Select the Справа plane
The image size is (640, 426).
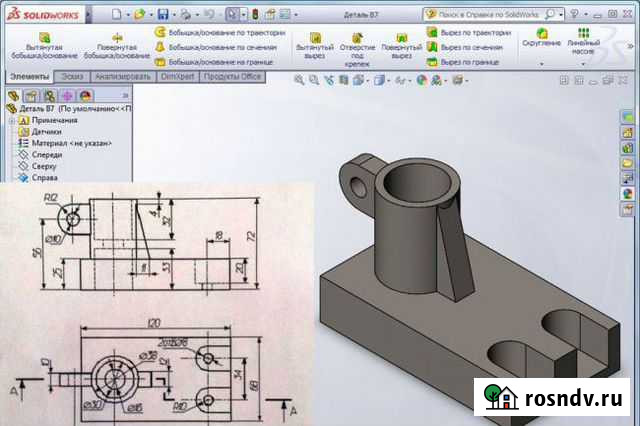click(38, 178)
